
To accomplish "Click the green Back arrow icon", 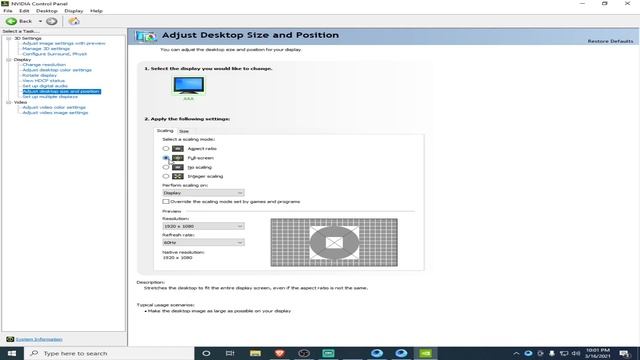I will 11,21.
